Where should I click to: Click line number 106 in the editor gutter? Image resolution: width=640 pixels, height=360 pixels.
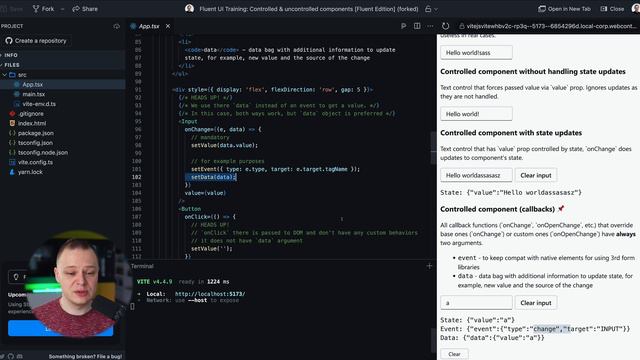[x=136, y=209]
